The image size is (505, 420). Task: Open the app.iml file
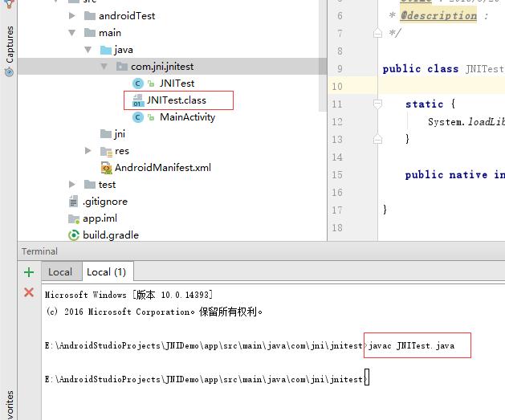click(x=100, y=218)
